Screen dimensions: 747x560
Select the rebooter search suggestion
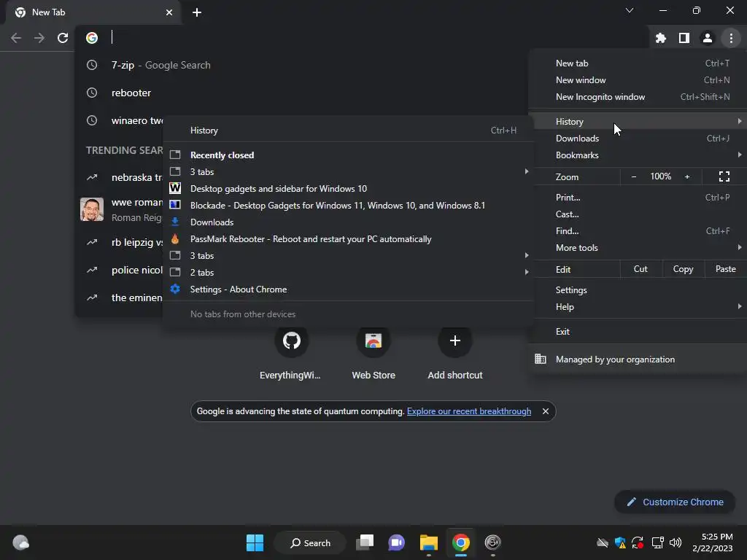click(x=302, y=93)
